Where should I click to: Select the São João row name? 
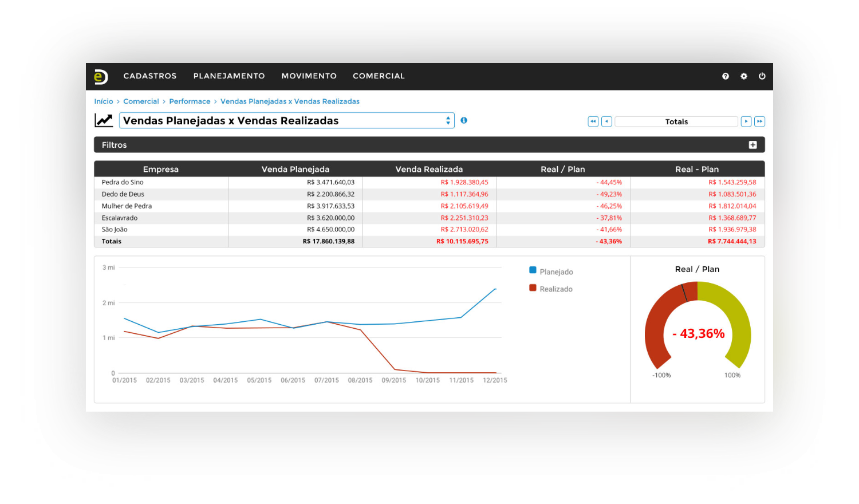tap(115, 230)
